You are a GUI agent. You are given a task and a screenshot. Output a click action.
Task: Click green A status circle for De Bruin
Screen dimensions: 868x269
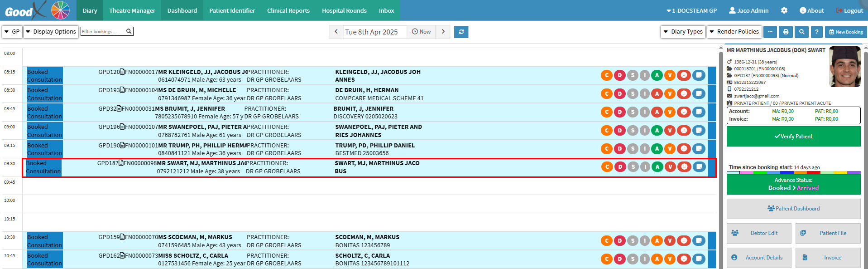[x=657, y=94]
